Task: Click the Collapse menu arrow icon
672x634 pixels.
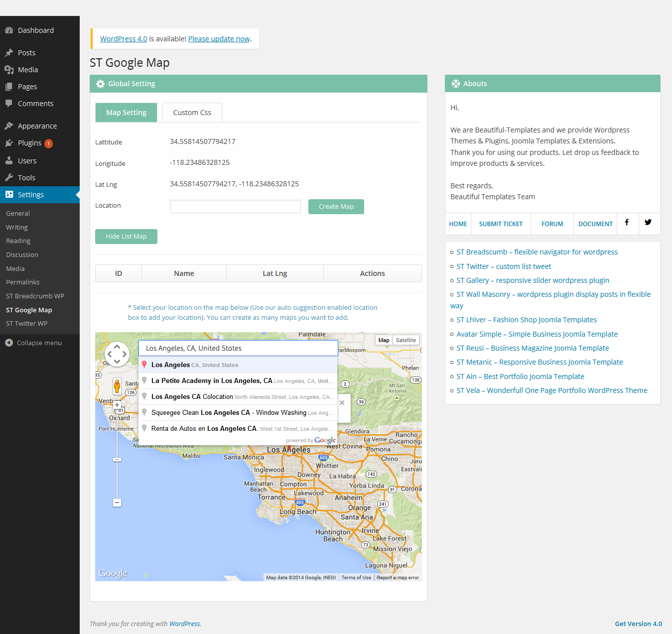Action: coord(9,343)
